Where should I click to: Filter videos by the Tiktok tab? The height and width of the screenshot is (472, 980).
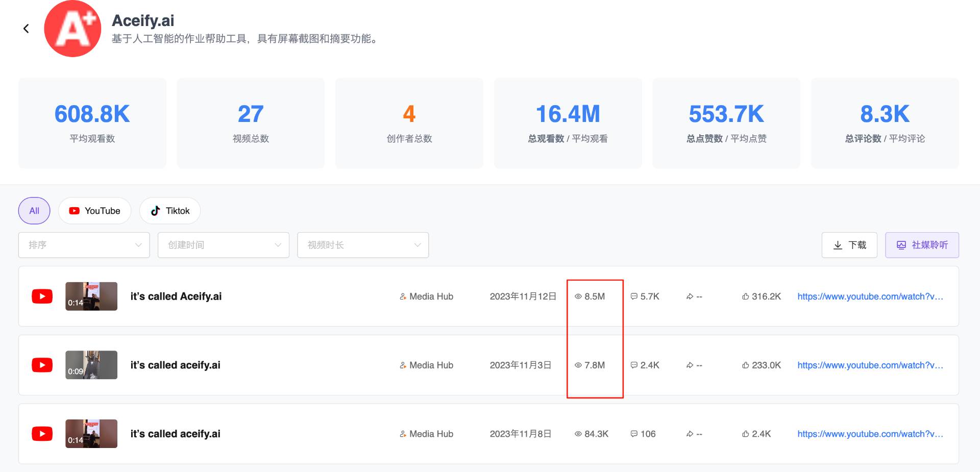(x=170, y=211)
